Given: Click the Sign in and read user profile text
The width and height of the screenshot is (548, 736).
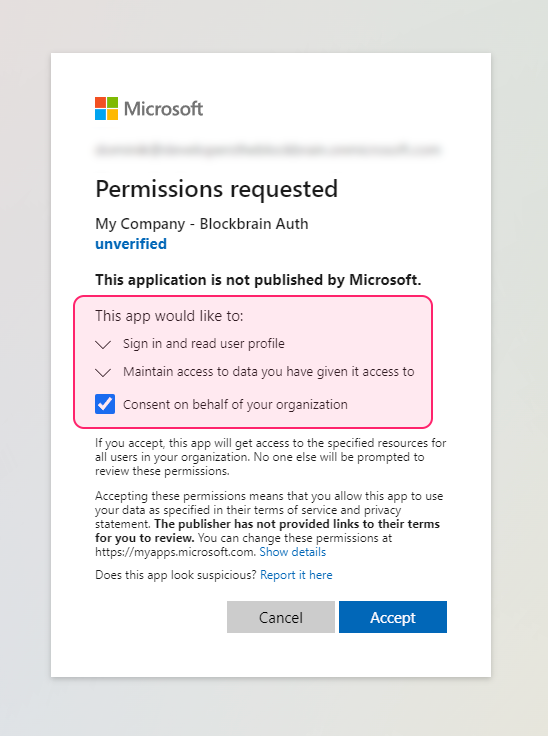Looking at the screenshot, I should point(204,344).
